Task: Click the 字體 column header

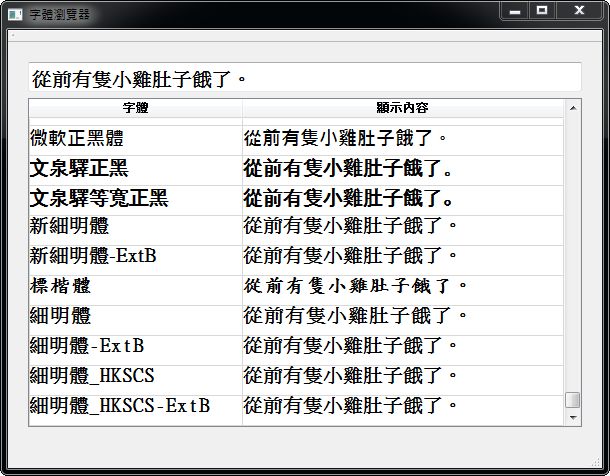Action: pos(135,108)
